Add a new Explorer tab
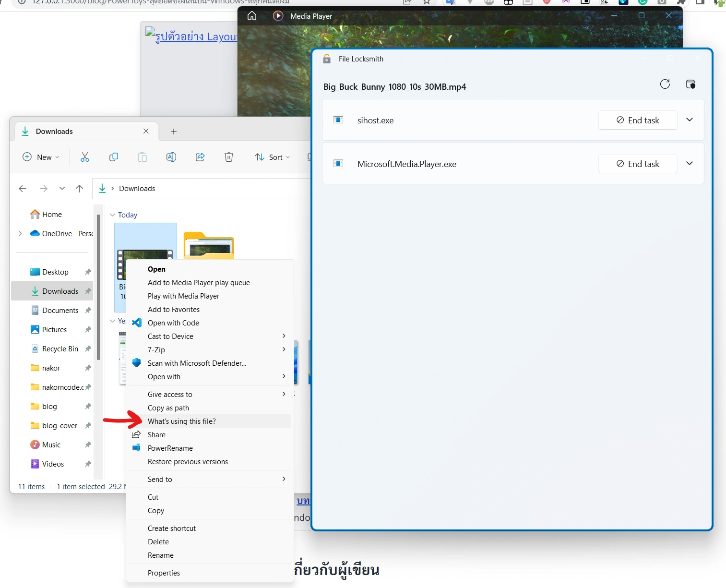This screenshot has width=726, height=588. 174,132
